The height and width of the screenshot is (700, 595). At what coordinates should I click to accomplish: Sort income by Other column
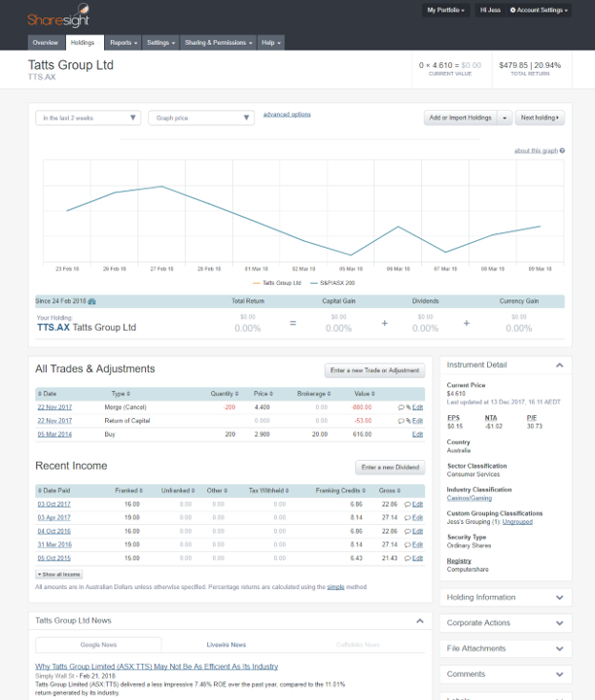coord(217,491)
